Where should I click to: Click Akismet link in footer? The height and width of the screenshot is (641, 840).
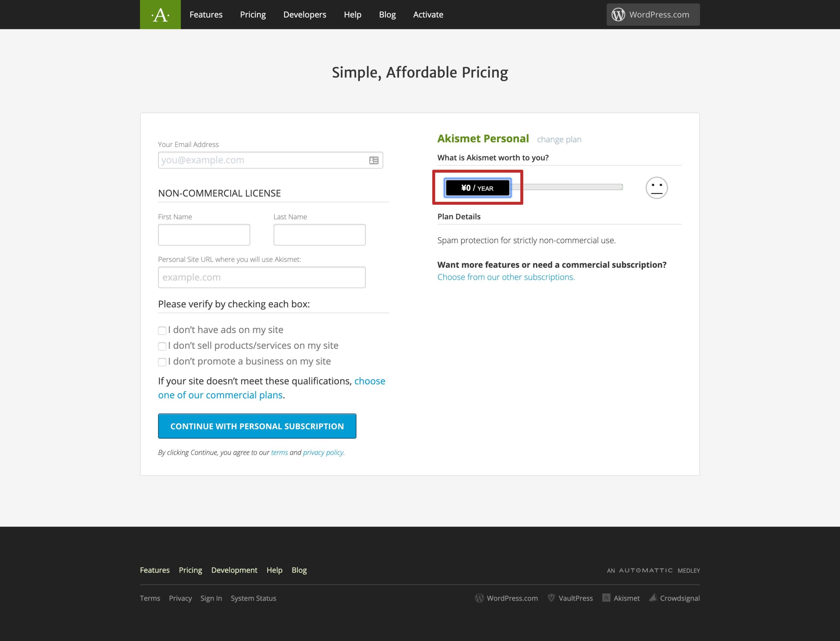621,598
